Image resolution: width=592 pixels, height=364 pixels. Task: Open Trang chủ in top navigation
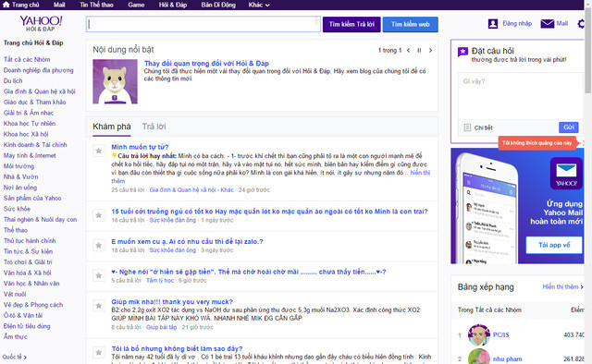point(25,5)
